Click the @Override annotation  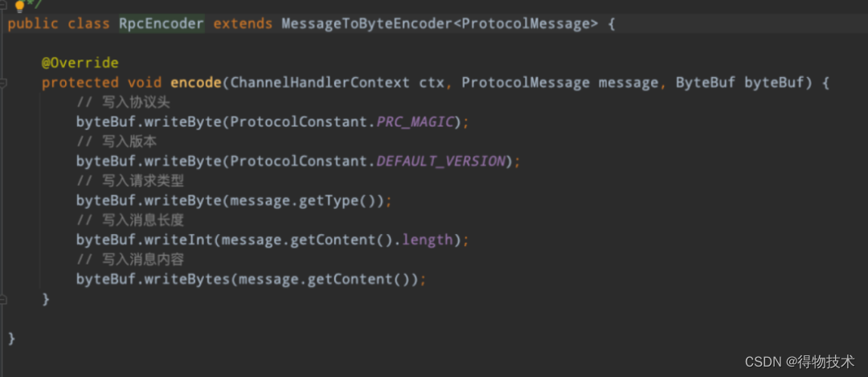click(80, 64)
